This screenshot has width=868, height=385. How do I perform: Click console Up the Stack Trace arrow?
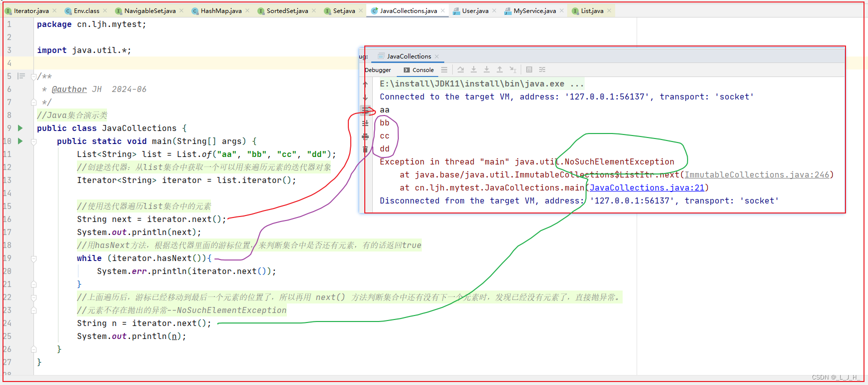click(365, 84)
